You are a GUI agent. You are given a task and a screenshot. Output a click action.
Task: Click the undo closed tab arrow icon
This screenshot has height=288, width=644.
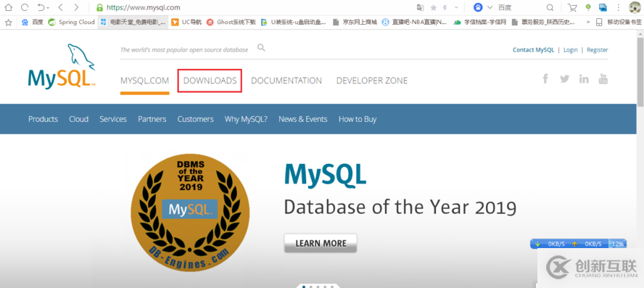pyautogui.click(x=41, y=7)
